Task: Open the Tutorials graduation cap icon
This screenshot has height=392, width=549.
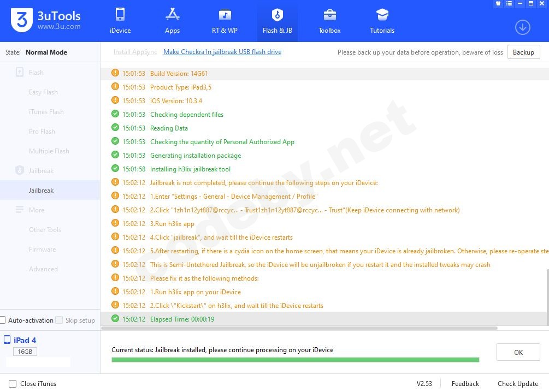Action: click(x=382, y=15)
